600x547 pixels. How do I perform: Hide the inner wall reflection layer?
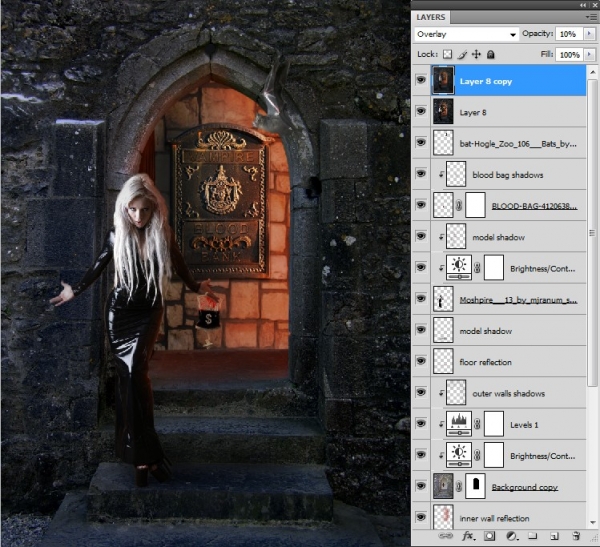pyautogui.click(x=421, y=517)
